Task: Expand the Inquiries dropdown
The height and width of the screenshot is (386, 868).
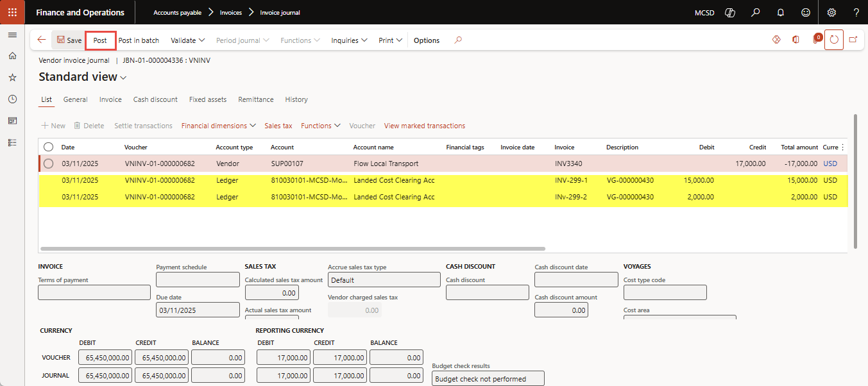Action: click(349, 40)
